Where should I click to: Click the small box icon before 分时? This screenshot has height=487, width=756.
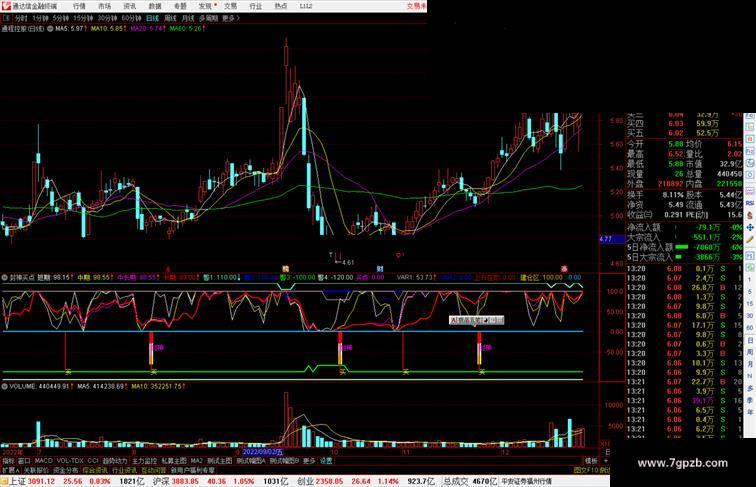point(6,18)
